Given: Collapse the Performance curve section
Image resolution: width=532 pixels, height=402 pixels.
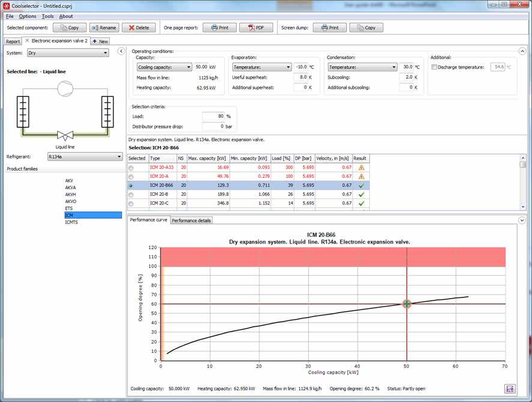Looking at the screenshot, I should 522,220.
